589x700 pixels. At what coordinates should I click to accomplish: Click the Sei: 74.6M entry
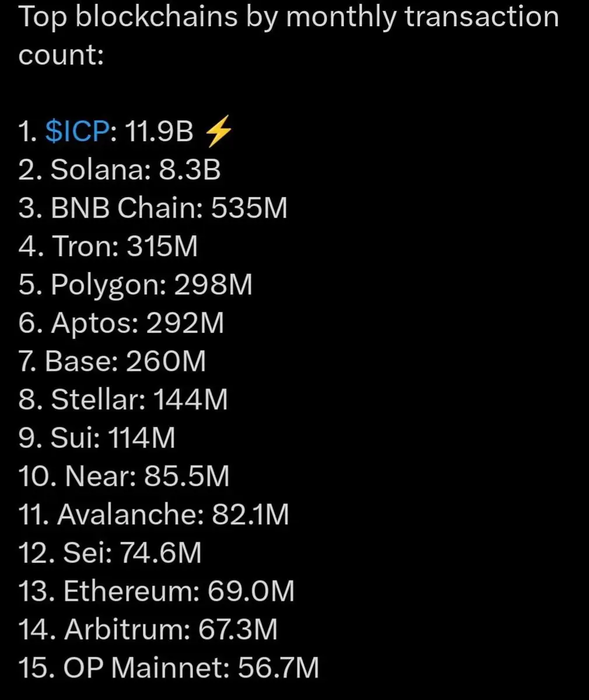(x=110, y=553)
